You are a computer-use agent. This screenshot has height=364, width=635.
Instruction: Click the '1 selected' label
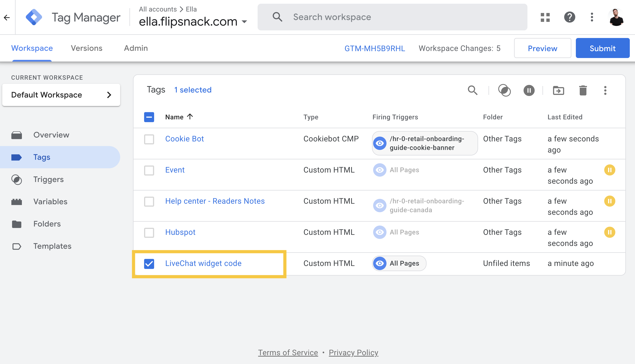193,90
